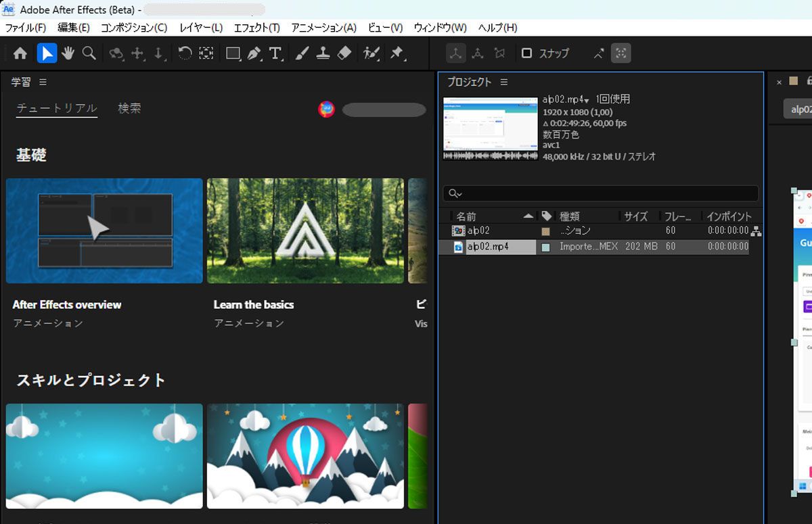Viewport: 812px width, 524px height.
Task: Open the ヘルプ(H) menu
Action: [498, 28]
